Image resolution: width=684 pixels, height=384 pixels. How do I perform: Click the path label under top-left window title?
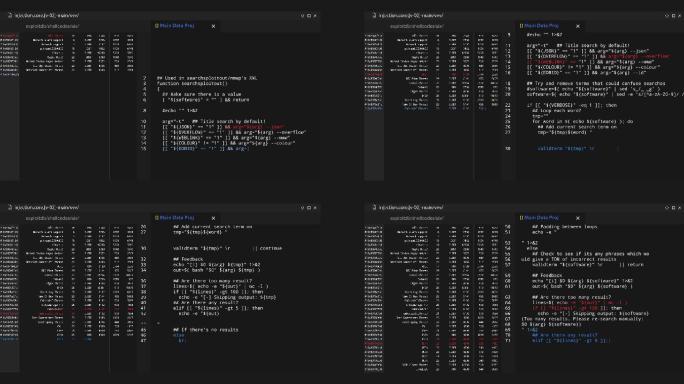pyautogui.click(x=52, y=26)
